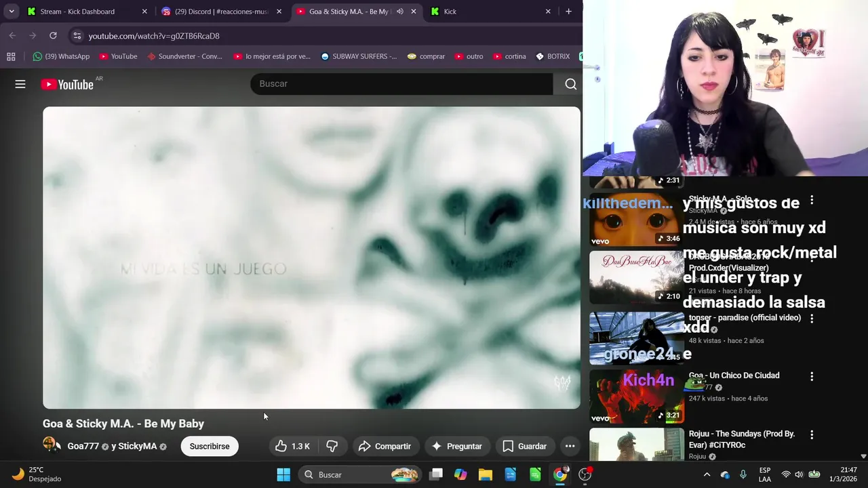Dislike the video with thumbs down
The width and height of the screenshot is (868, 488).
[x=332, y=446]
